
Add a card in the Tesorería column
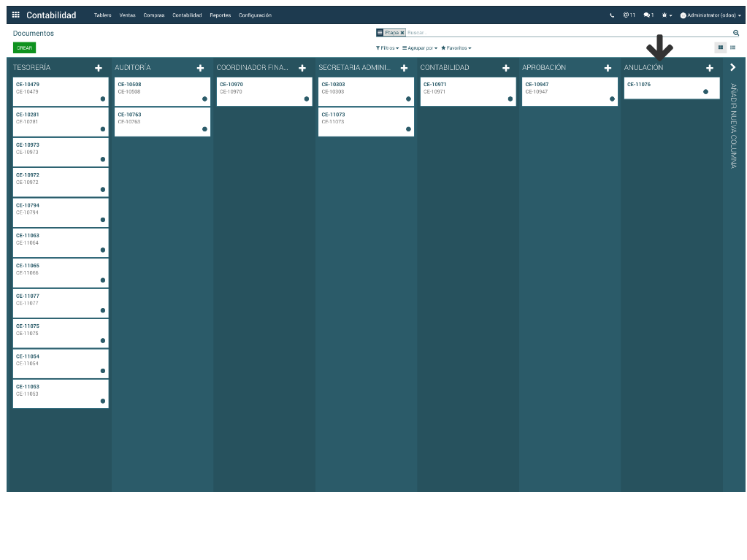[x=99, y=68]
